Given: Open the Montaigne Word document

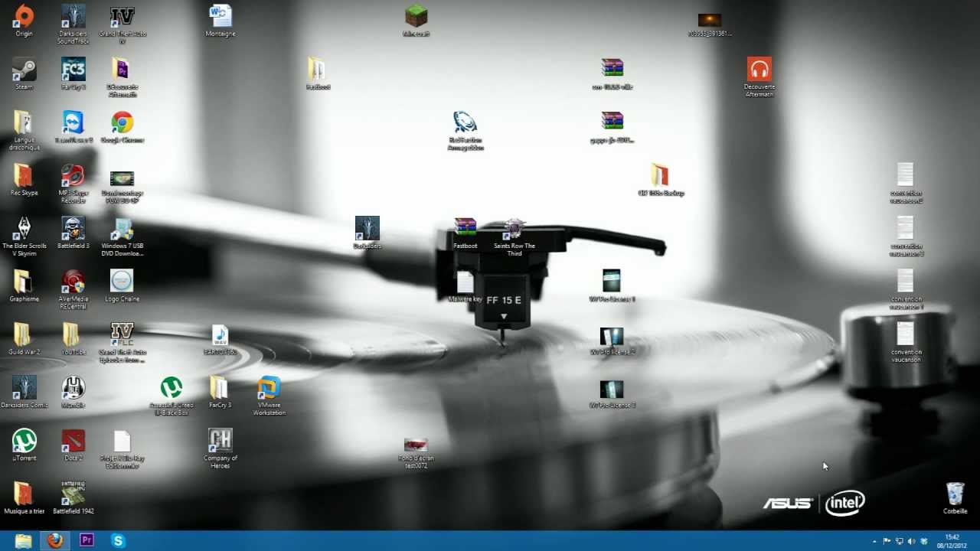Looking at the screenshot, I should tap(220, 16).
